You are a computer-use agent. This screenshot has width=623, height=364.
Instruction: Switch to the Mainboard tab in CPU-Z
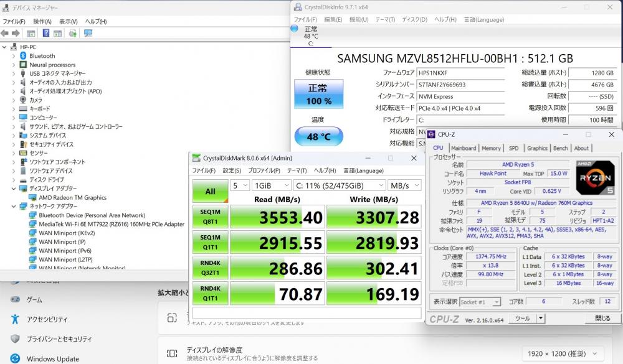coord(463,148)
